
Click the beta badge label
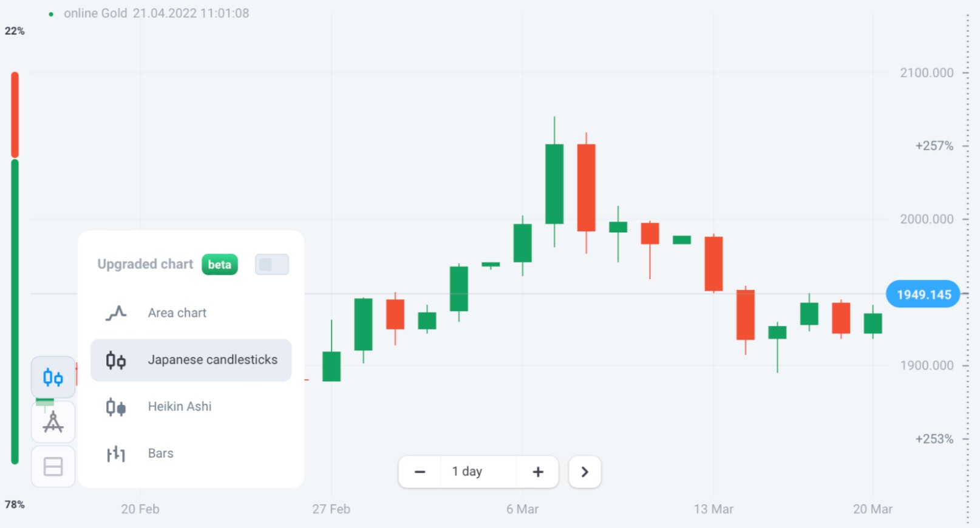point(219,265)
